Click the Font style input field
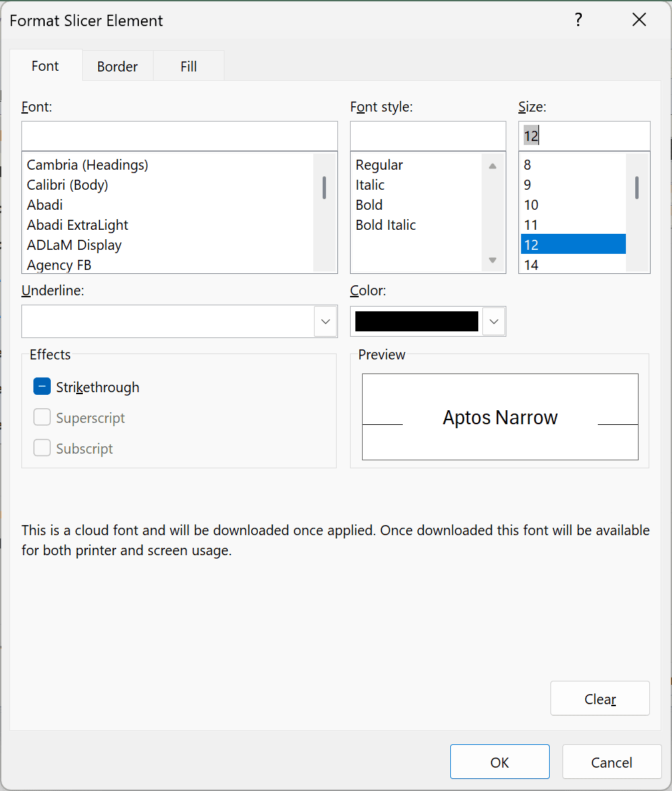 pos(428,136)
